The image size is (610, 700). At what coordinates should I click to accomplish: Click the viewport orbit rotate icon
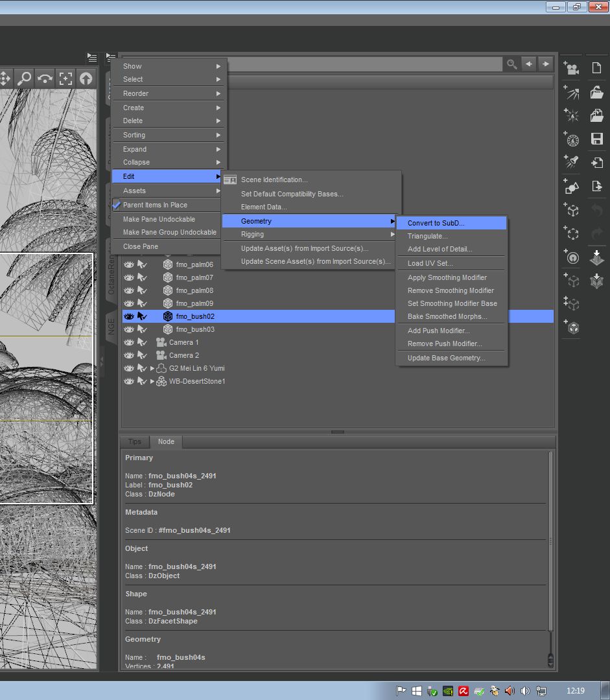coord(45,78)
